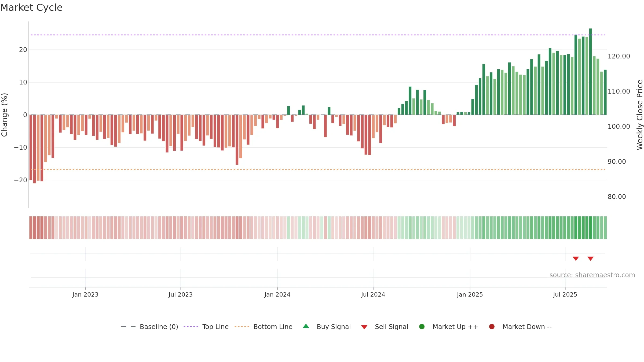Click the gray dashed Baseline legend swatch
The image size is (644, 362).
128,327
